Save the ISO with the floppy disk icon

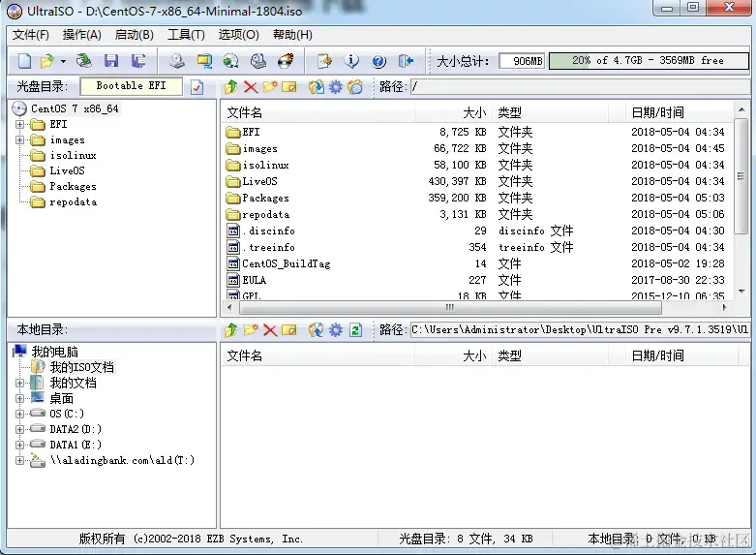click(111, 61)
